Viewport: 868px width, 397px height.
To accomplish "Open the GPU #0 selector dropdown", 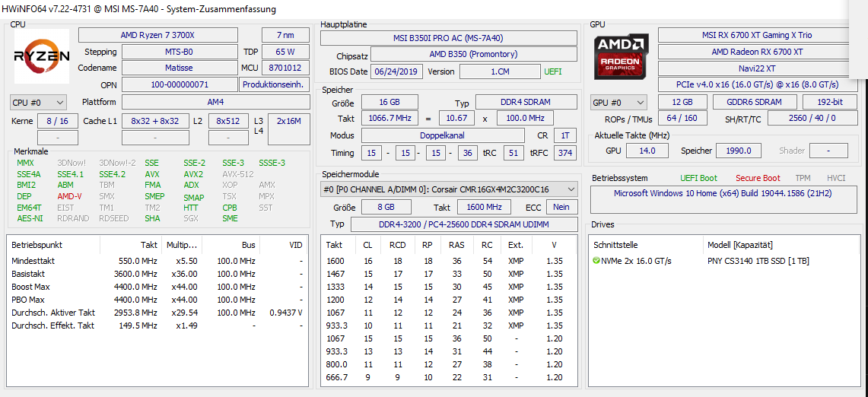I will coord(619,103).
